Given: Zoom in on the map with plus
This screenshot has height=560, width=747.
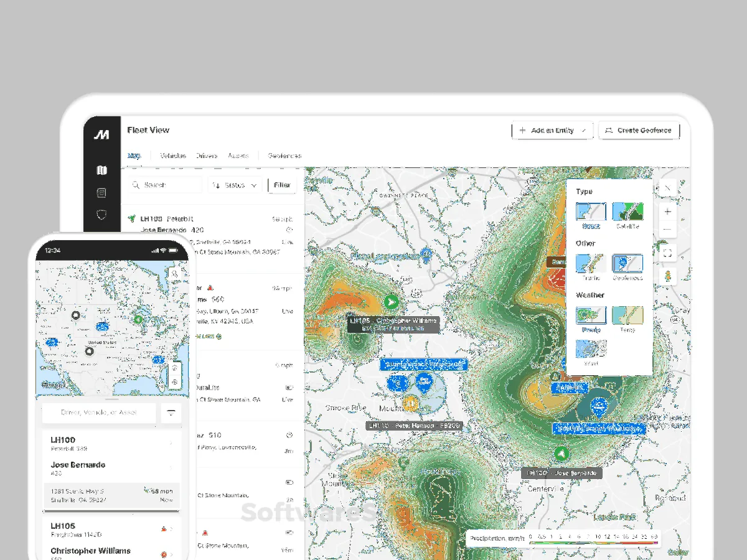Looking at the screenshot, I should 667,212.
